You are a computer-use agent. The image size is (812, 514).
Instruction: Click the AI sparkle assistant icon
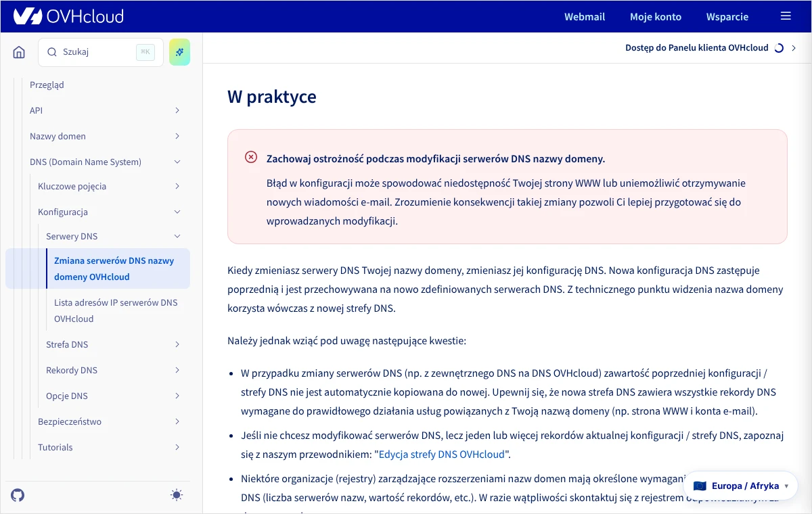pos(179,52)
